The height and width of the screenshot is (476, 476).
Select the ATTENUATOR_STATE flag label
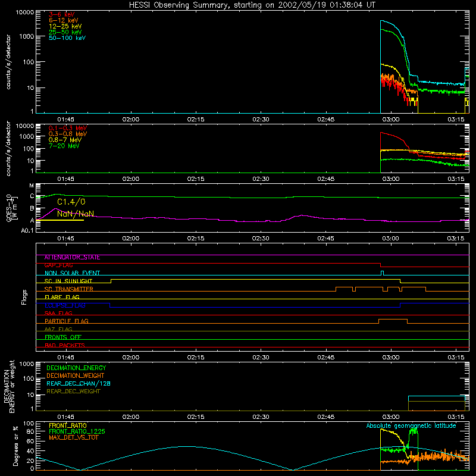[x=72, y=258]
